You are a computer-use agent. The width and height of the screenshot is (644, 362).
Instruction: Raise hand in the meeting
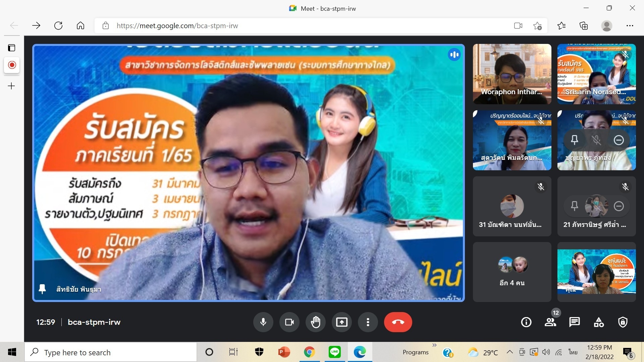point(315,322)
